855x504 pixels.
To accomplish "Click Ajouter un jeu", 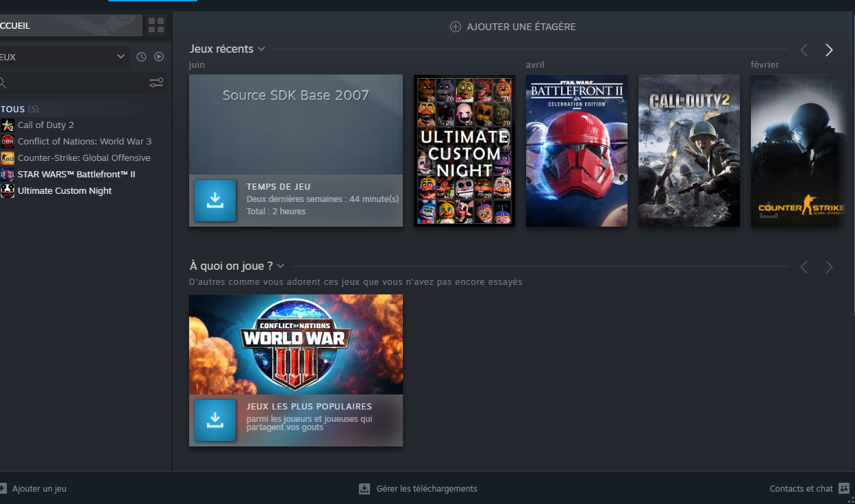I will coord(33,488).
